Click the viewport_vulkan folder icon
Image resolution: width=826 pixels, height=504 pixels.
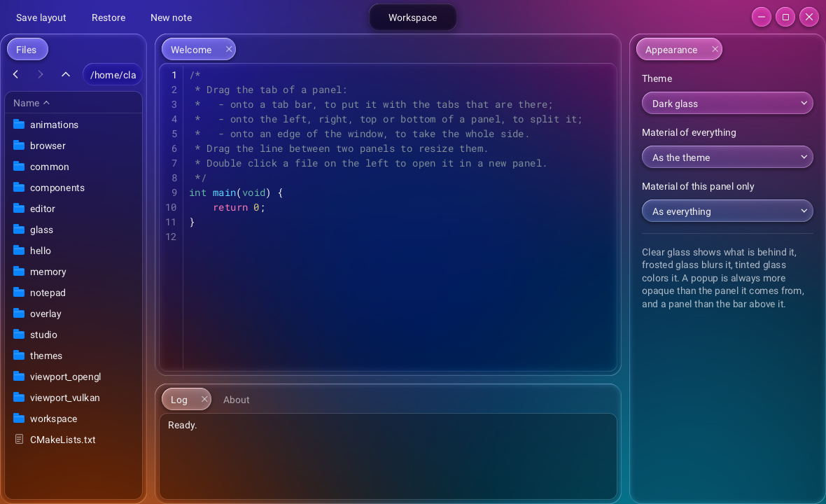(19, 398)
